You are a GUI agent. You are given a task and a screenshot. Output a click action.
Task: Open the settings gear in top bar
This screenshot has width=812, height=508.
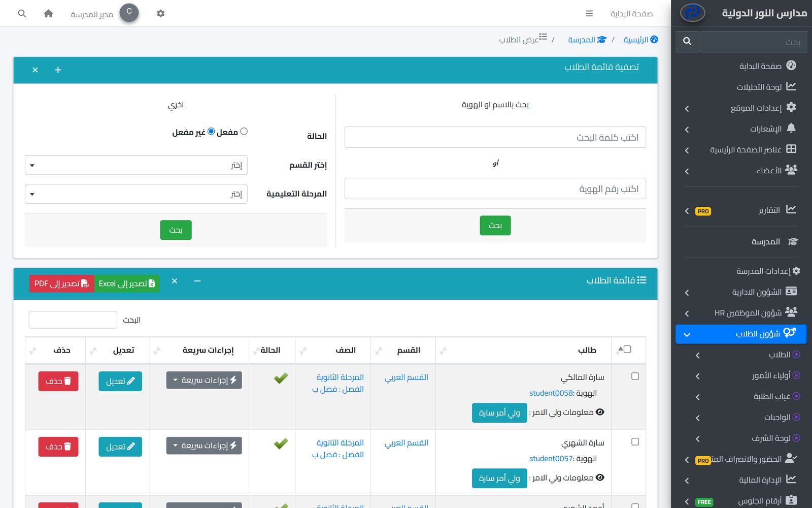(x=160, y=14)
